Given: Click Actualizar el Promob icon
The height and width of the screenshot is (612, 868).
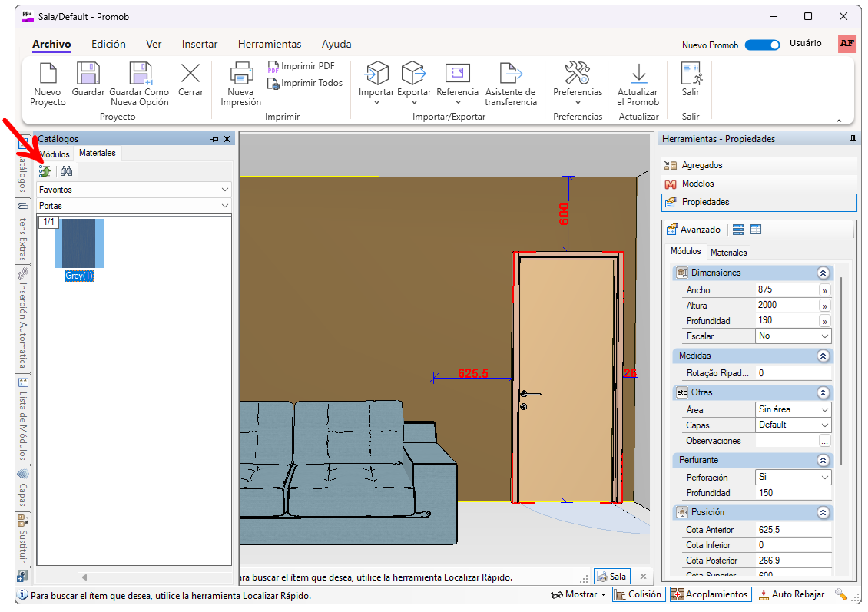Looking at the screenshot, I should pos(638,74).
